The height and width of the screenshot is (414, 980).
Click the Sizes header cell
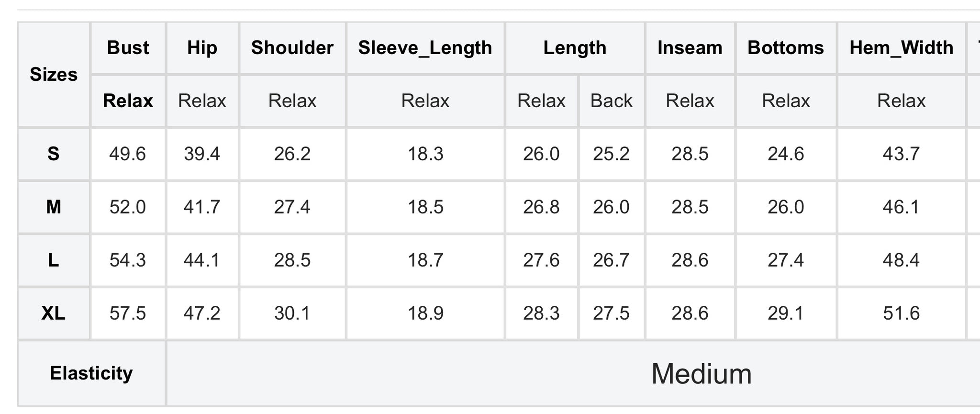54,75
